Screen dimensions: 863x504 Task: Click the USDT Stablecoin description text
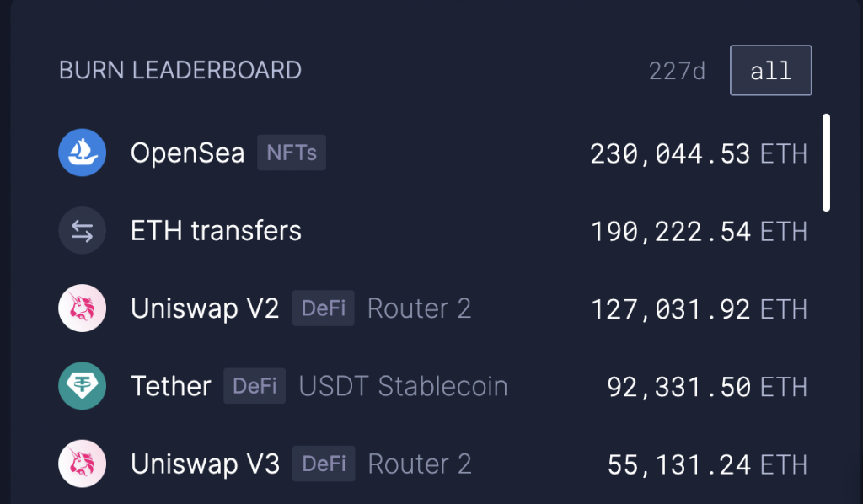click(404, 386)
